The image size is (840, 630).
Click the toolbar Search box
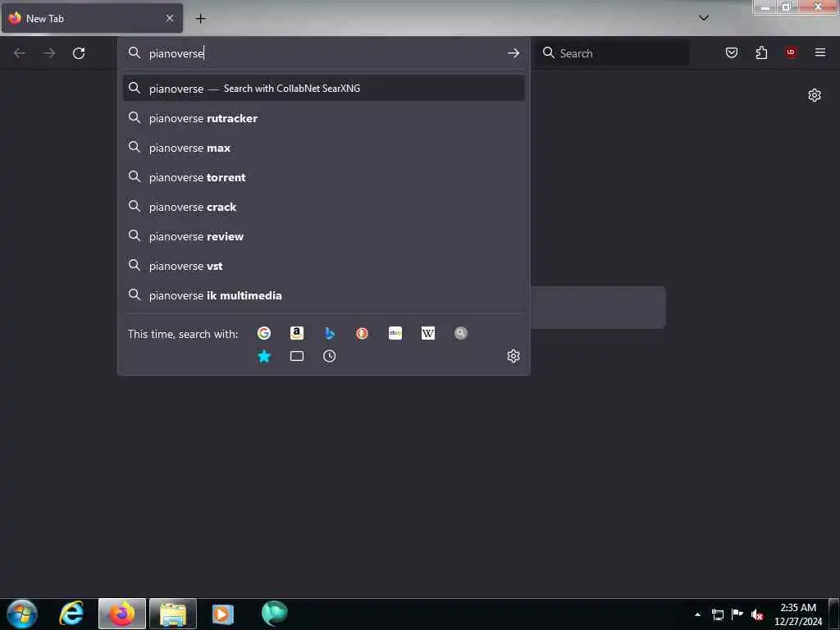pyautogui.click(x=613, y=53)
